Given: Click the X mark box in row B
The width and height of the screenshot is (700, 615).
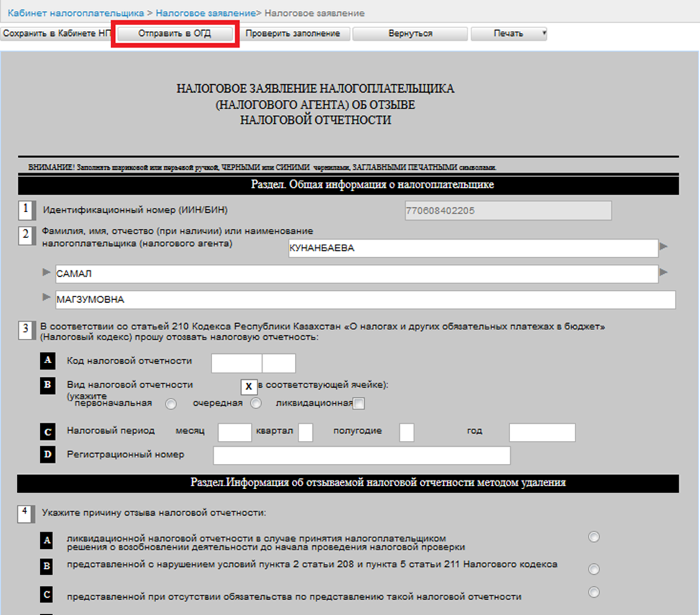Looking at the screenshot, I should pos(248,386).
